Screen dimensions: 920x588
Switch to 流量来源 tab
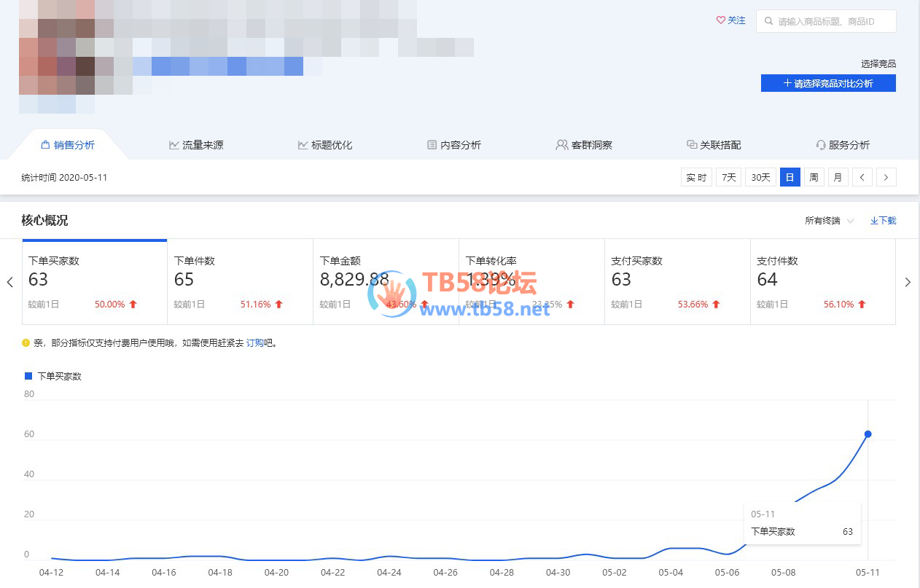click(x=196, y=145)
